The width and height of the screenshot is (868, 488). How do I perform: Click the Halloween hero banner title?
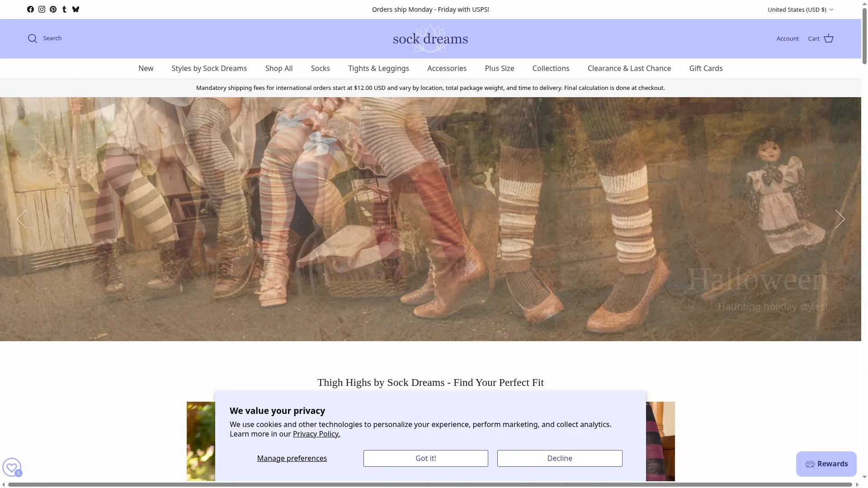(x=757, y=280)
